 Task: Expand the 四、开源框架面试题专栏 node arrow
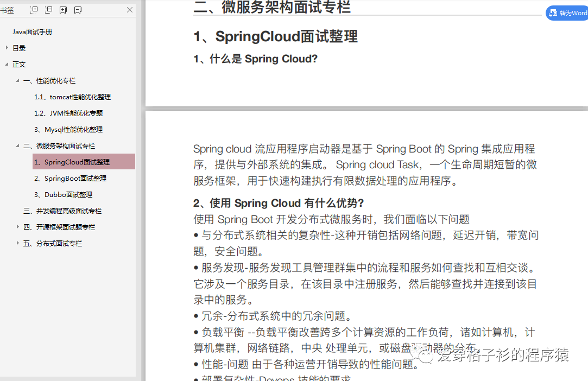(x=17, y=226)
